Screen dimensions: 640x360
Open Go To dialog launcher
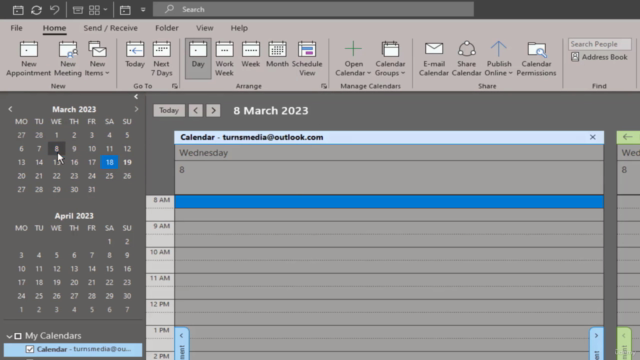point(175,86)
